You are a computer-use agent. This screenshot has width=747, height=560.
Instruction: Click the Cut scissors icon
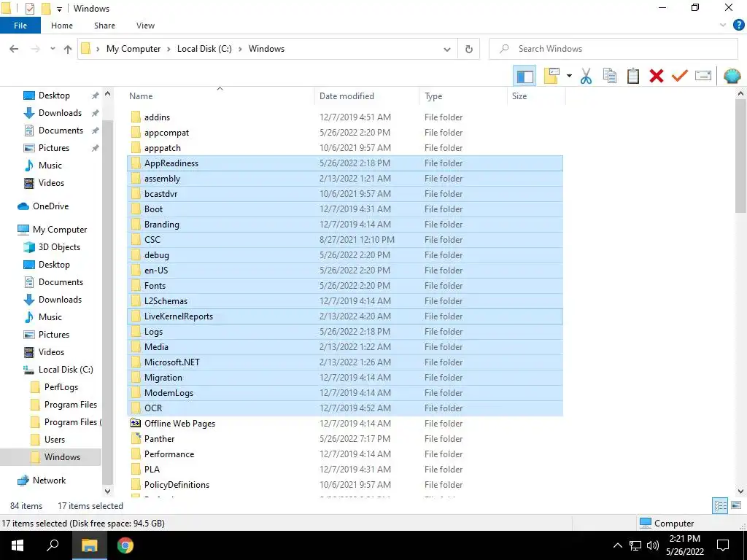point(586,76)
